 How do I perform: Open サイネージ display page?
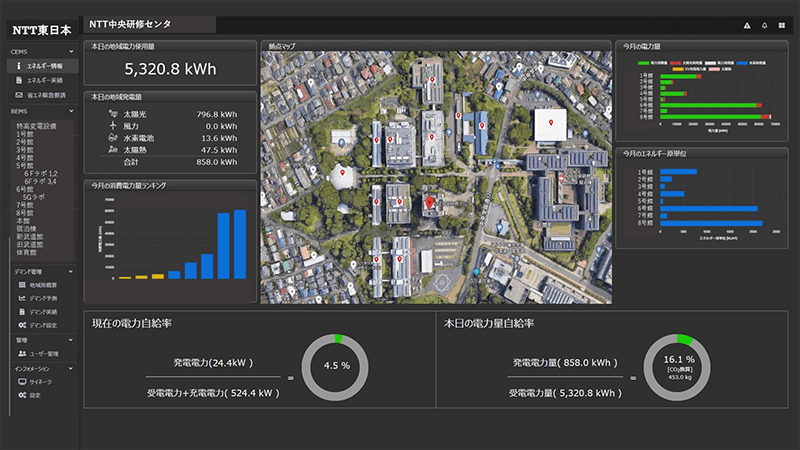40,382
